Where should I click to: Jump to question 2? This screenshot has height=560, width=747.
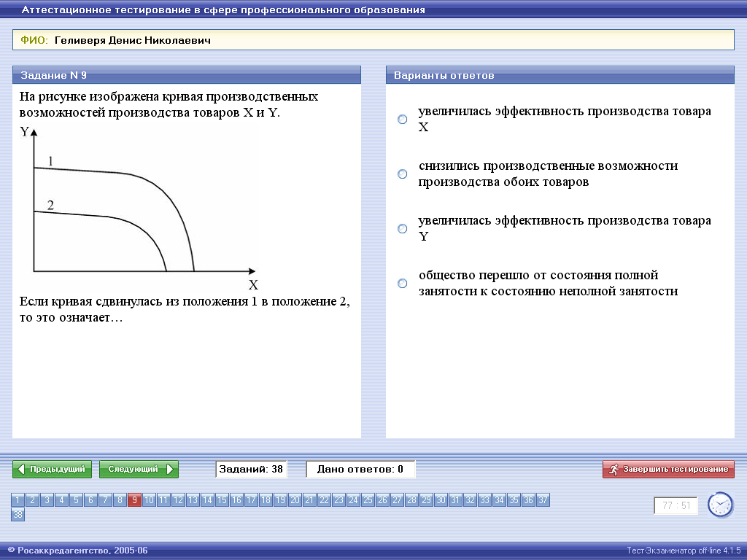32,500
